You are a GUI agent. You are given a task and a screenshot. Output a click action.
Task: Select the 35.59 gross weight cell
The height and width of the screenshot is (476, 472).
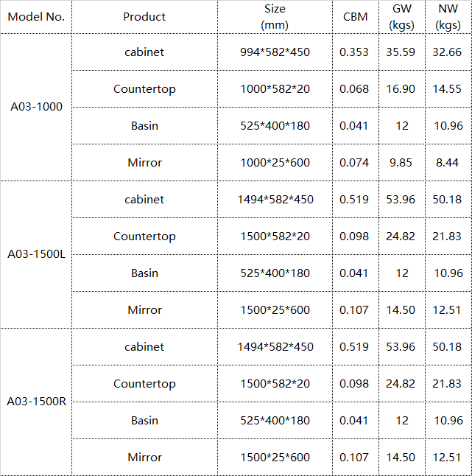pyautogui.click(x=402, y=52)
